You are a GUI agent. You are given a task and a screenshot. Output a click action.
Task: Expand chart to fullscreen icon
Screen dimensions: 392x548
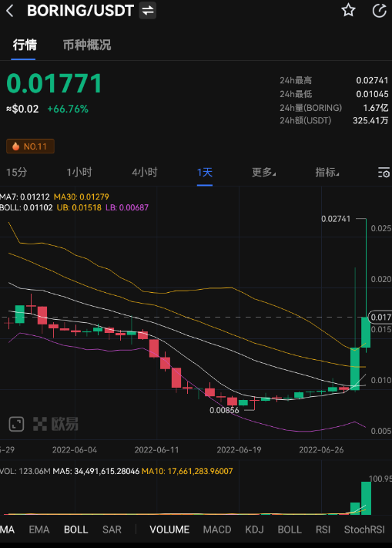16,424
